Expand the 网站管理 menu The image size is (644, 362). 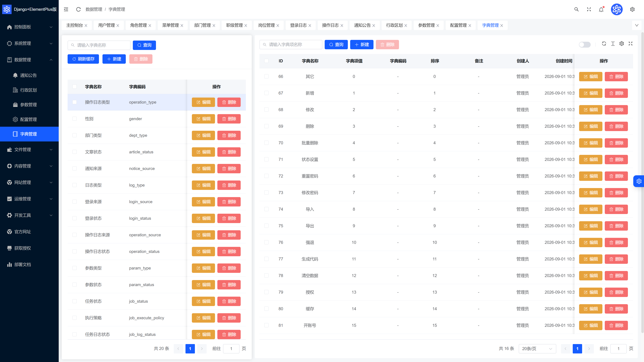click(x=29, y=182)
